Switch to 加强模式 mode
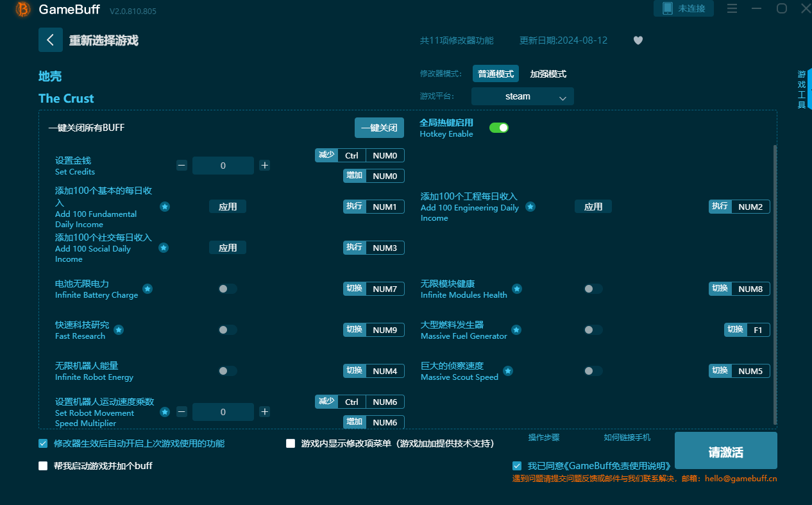 coord(548,74)
